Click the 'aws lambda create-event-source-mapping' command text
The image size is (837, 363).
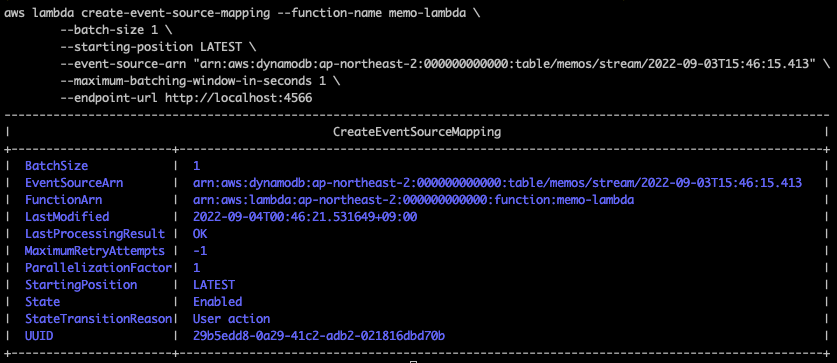click(x=137, y=14)
